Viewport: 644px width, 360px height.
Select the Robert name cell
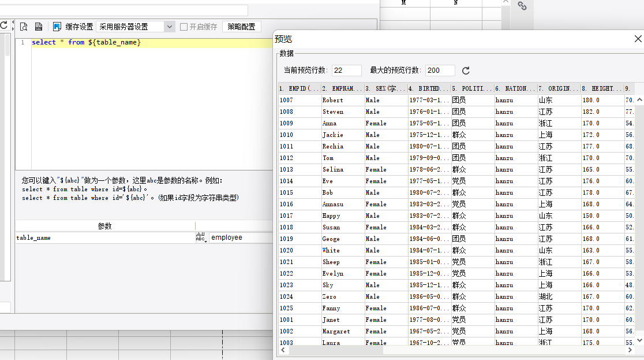343,100
